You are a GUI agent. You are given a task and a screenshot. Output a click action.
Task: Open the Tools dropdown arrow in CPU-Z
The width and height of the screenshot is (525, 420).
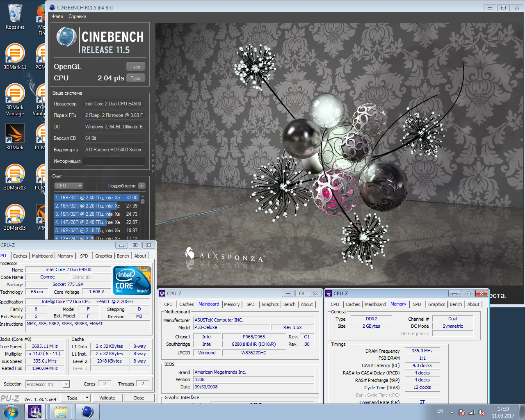pyautogui.click(x=87, y=398)
